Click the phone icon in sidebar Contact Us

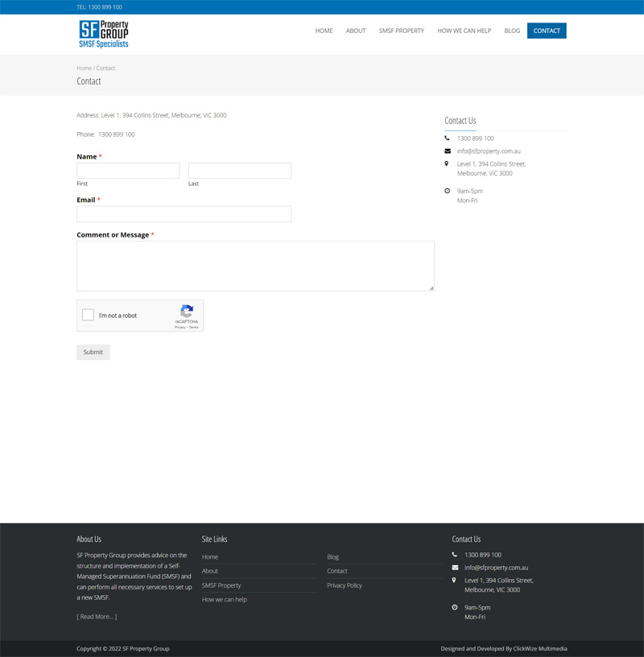[447, 138]
